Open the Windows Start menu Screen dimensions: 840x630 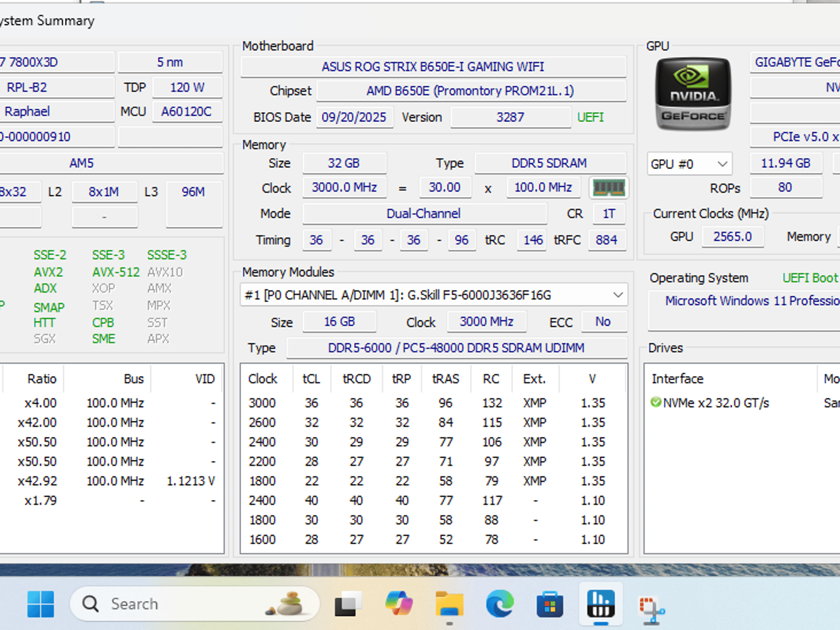point(41,604)
